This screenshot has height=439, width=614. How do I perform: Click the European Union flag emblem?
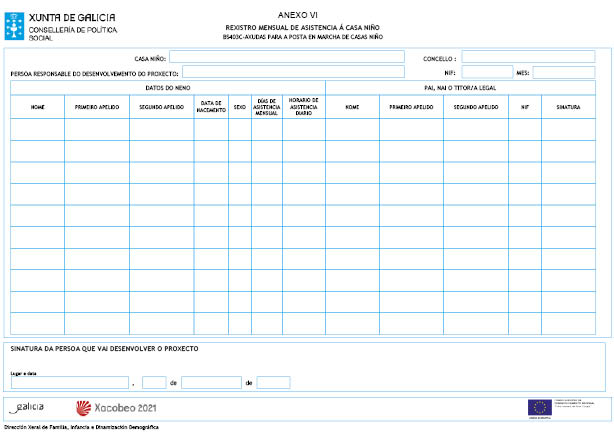(x=540, y=406)
